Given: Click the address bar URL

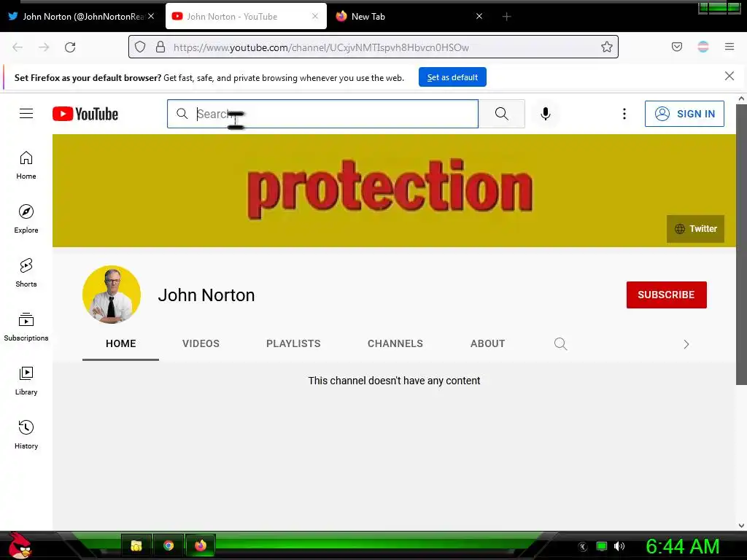Looking at the screenshot, I should [x=321, y=47].
